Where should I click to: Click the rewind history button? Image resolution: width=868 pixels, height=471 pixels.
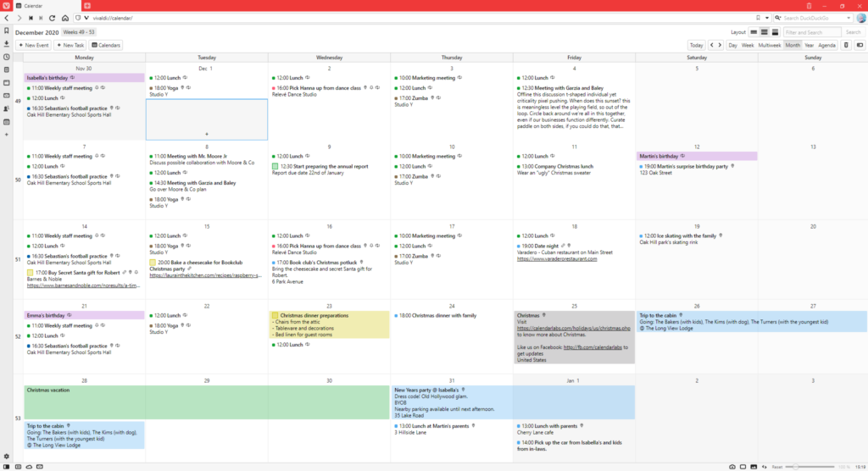click(31, 18)
